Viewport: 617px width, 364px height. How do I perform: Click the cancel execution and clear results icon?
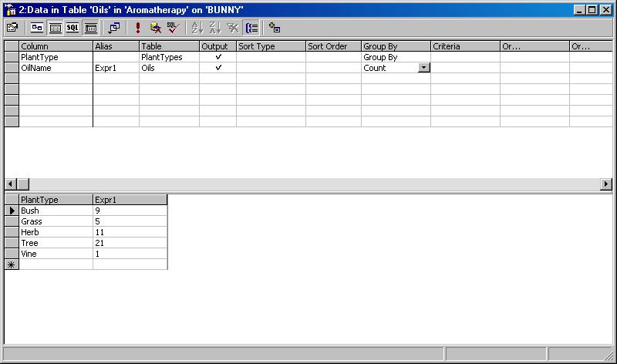[x=156, y=28]
